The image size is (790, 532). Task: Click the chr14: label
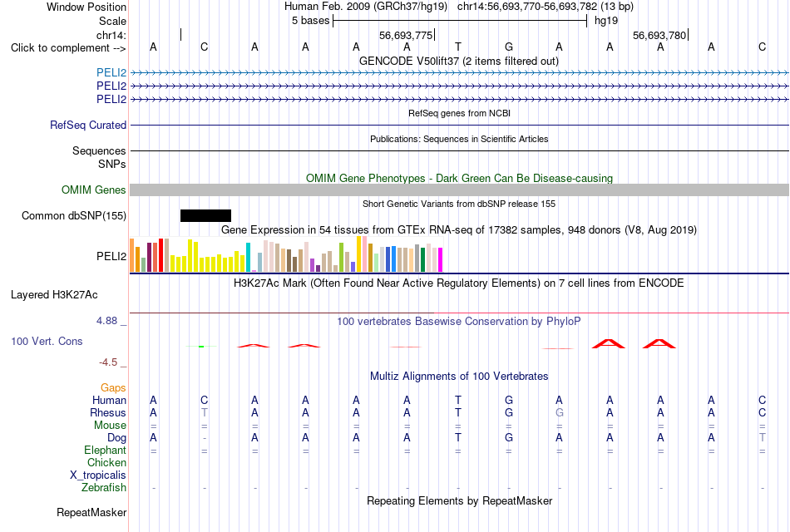coord(111,35)
